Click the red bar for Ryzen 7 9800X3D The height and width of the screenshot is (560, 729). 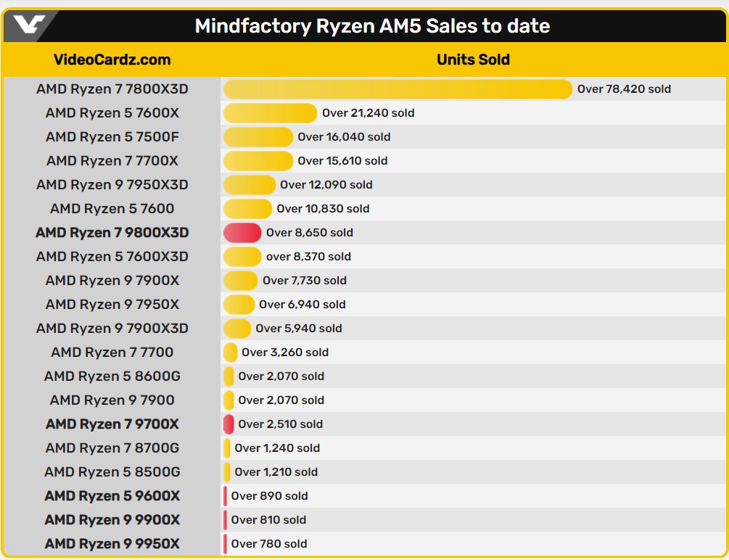pyautogui.click(x=242, y=233)
